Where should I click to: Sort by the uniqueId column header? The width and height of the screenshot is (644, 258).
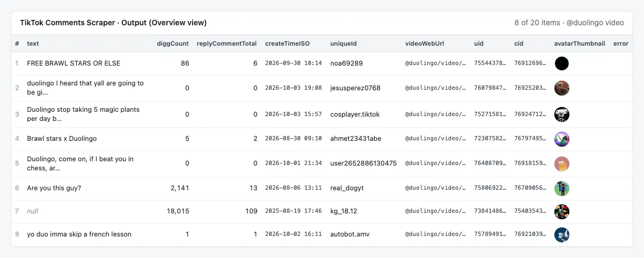(343, 44)
